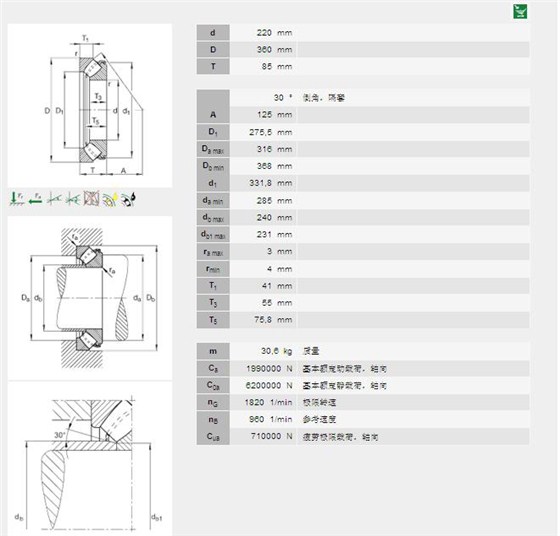Click the mass value 30,6 kg

pos(276,351)
